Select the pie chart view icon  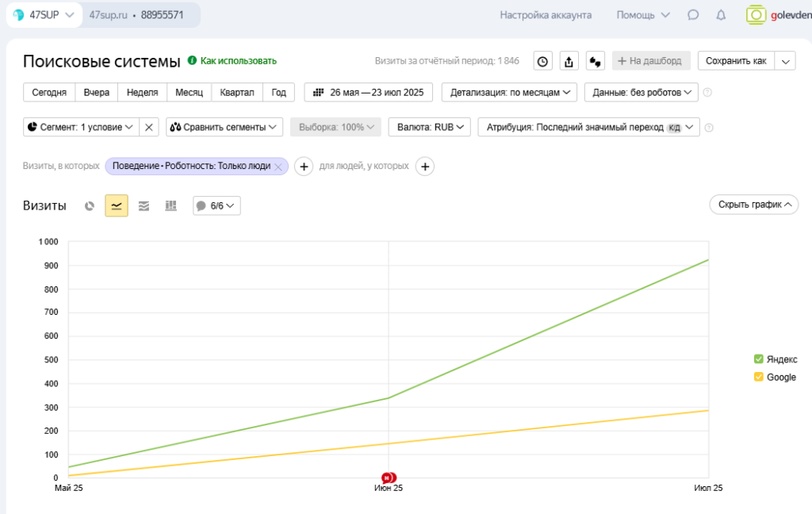click(90, 206)
